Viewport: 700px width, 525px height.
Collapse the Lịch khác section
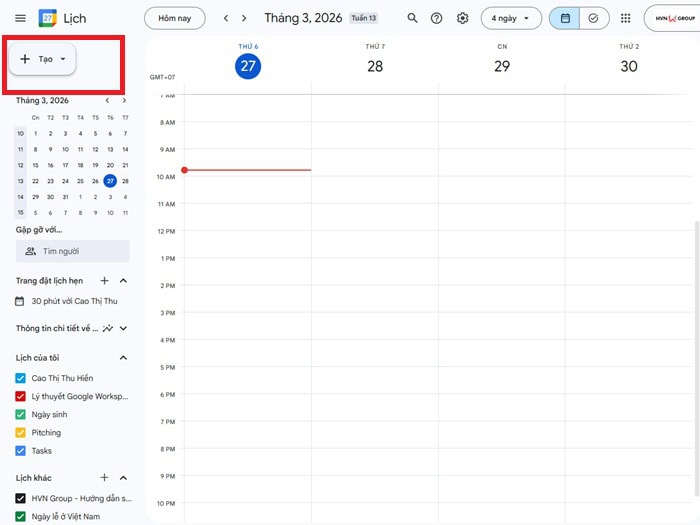pos(124,478)
